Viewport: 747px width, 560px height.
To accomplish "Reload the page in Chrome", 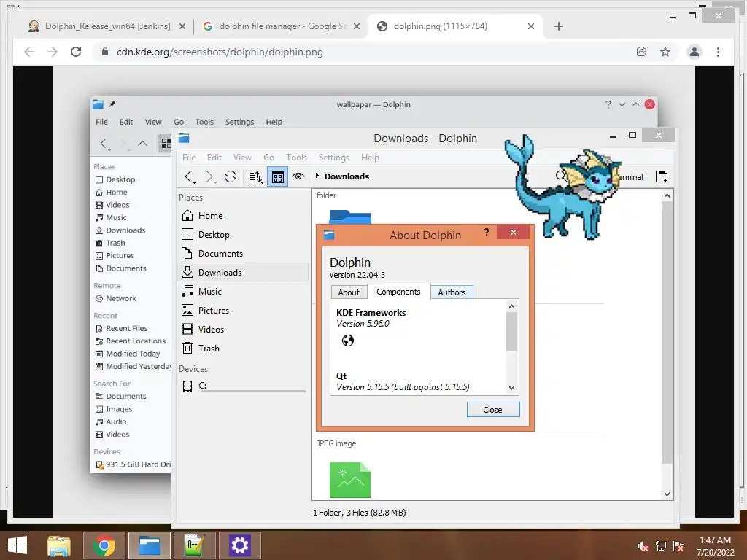I will pos(76,52).
